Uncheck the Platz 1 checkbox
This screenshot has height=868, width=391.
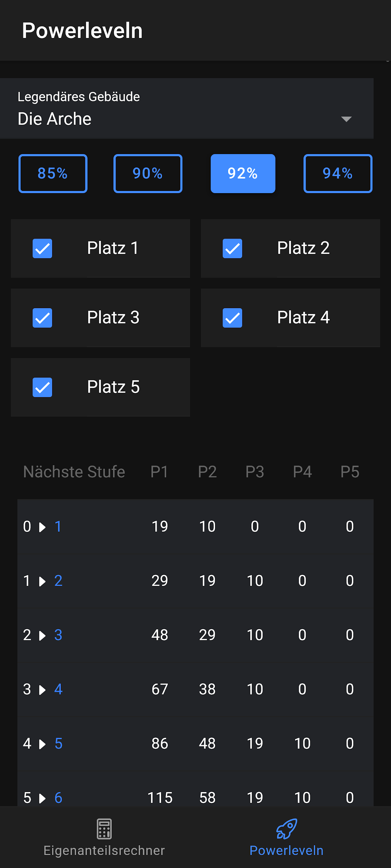(x=42, y=248)
